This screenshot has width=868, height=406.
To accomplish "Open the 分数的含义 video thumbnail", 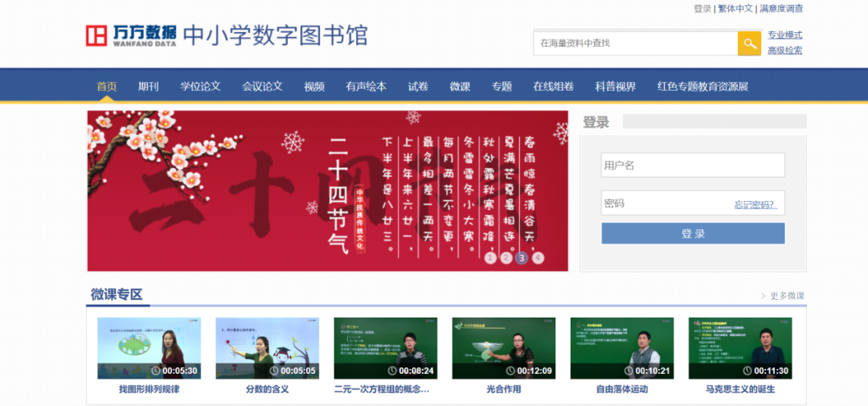I will pos(268,348).
